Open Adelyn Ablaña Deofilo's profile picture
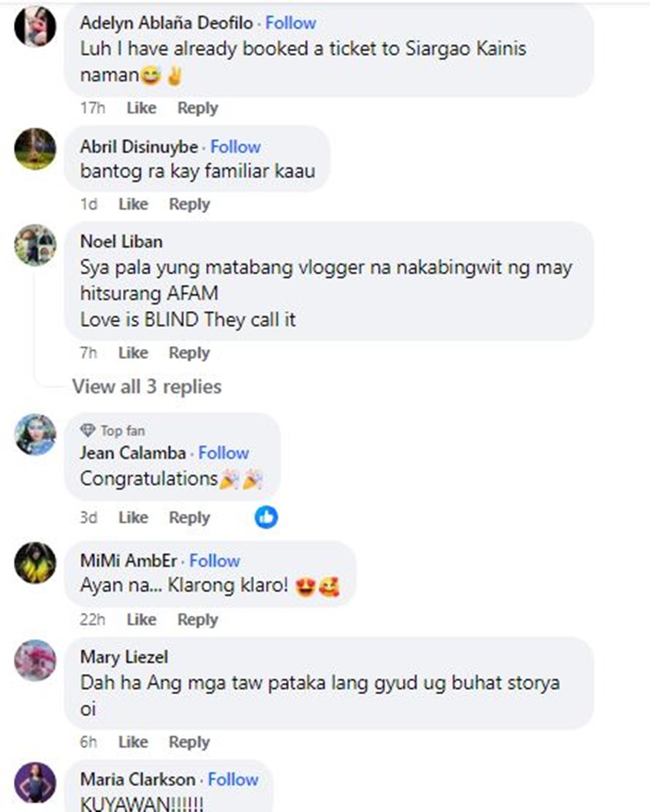 pyautogui.click(x=36, y=26)
